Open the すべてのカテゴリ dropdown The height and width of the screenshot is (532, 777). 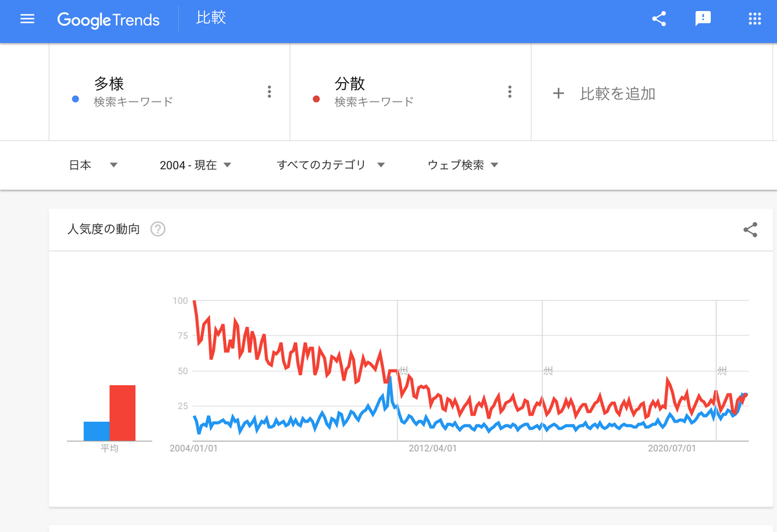331,165
